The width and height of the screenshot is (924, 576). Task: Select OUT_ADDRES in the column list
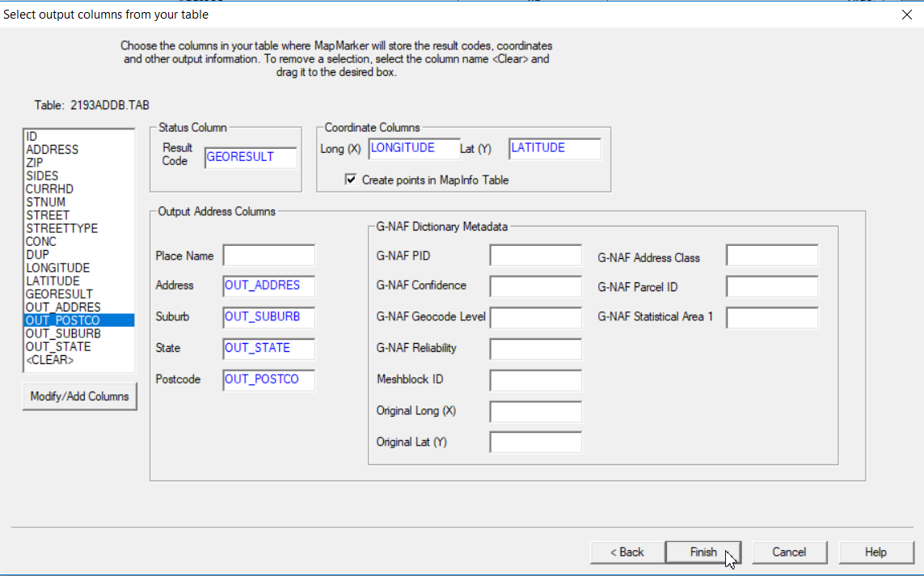79,307
